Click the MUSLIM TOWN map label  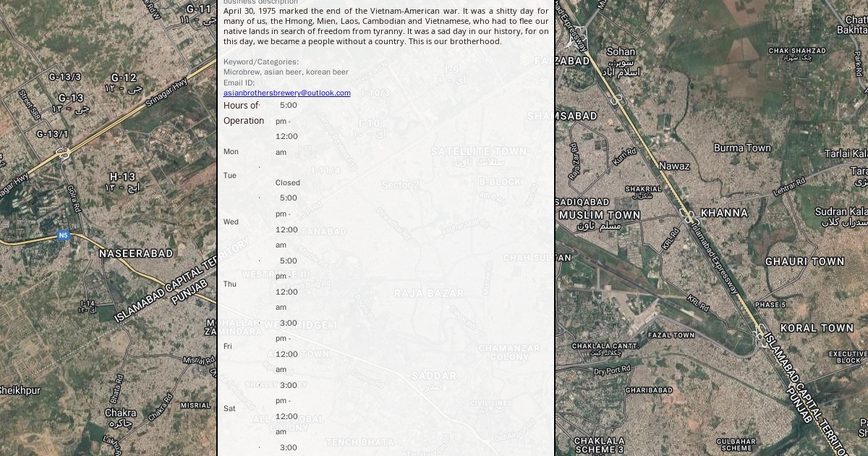click(x=600, y=215)
